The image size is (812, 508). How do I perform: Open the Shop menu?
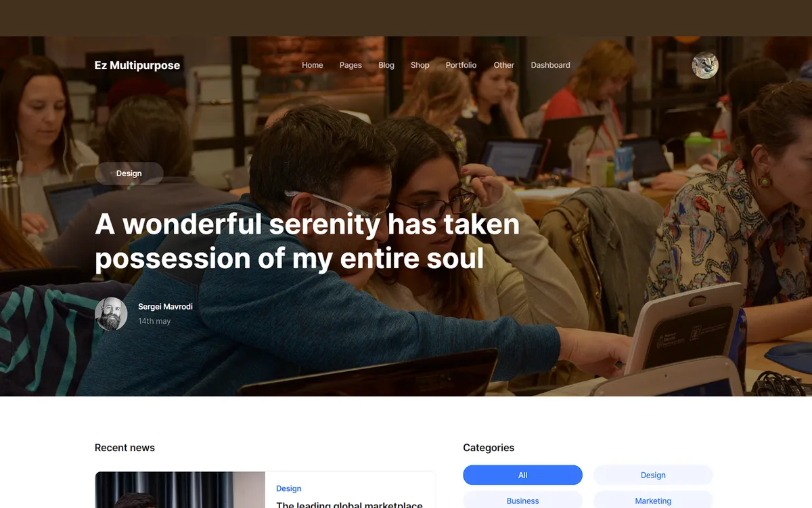pyautogui.click(x=420, y=65)
